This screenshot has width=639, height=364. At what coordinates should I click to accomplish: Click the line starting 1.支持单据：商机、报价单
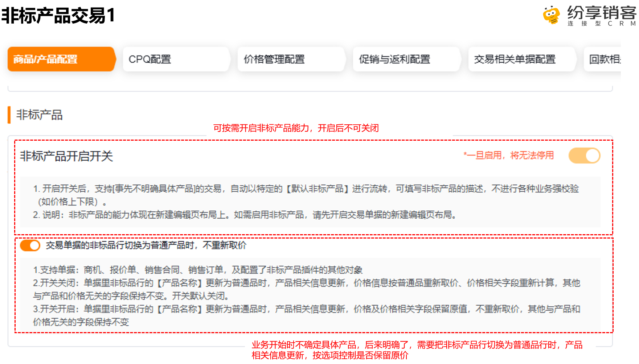tap(198, 270)
